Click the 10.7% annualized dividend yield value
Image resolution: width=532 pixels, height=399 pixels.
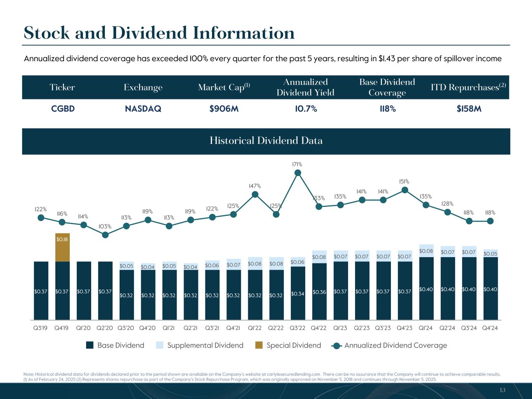[x=306, y=109]
